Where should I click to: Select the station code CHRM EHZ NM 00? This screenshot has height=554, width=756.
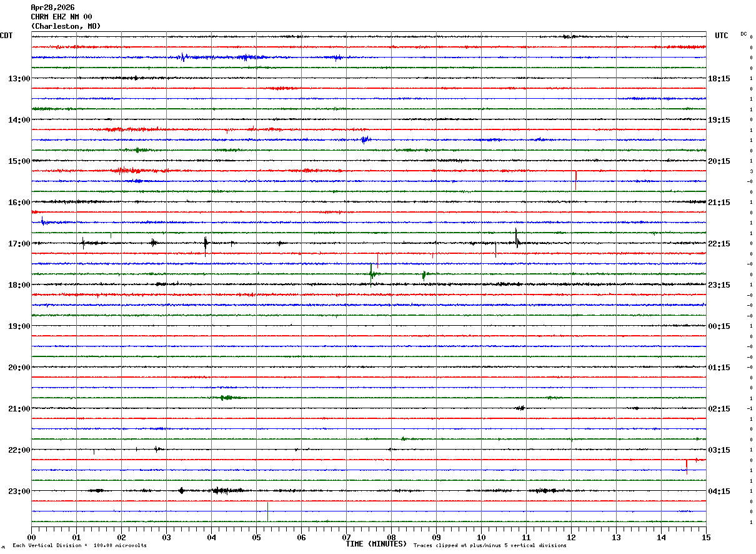(x=61, y=17)
